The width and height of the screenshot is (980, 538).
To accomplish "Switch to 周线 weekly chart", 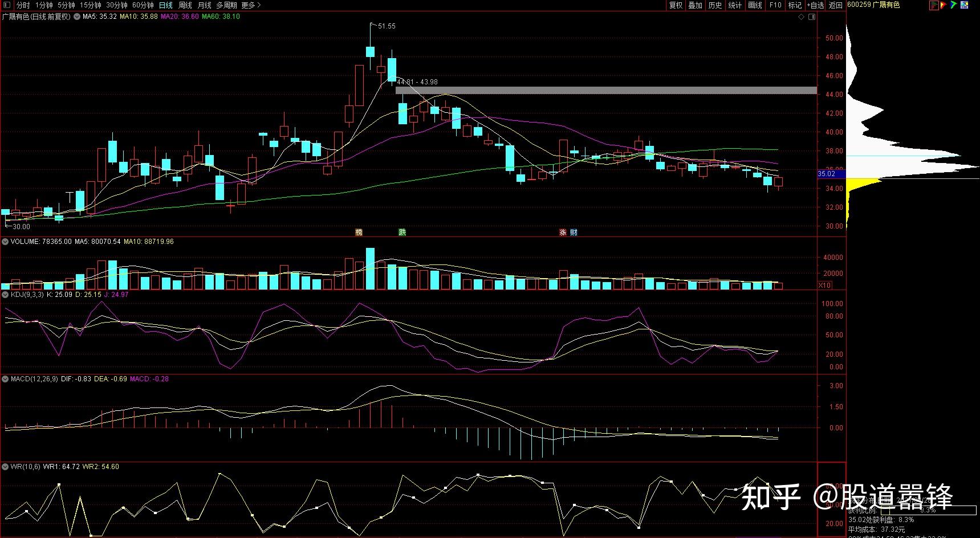I will [185, 5].
